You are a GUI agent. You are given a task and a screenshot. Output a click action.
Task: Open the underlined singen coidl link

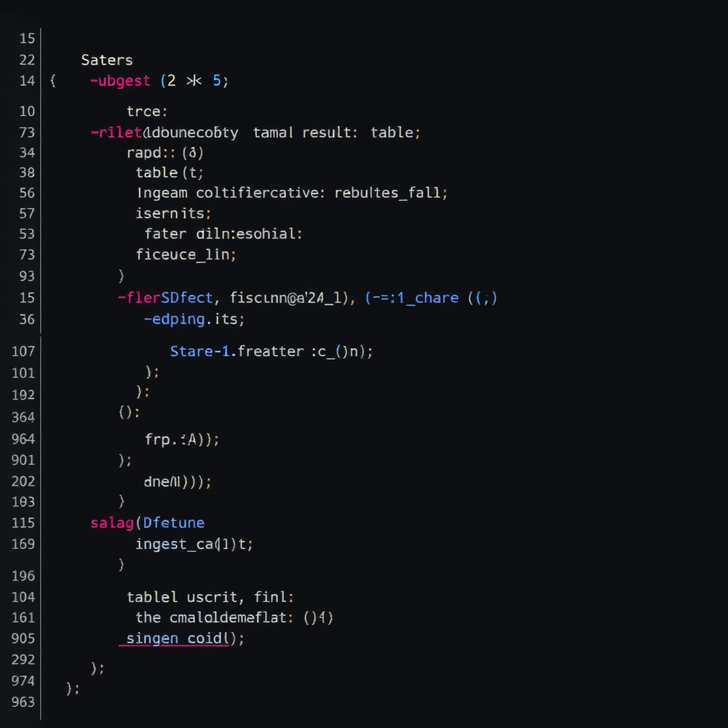click(173, 638)
